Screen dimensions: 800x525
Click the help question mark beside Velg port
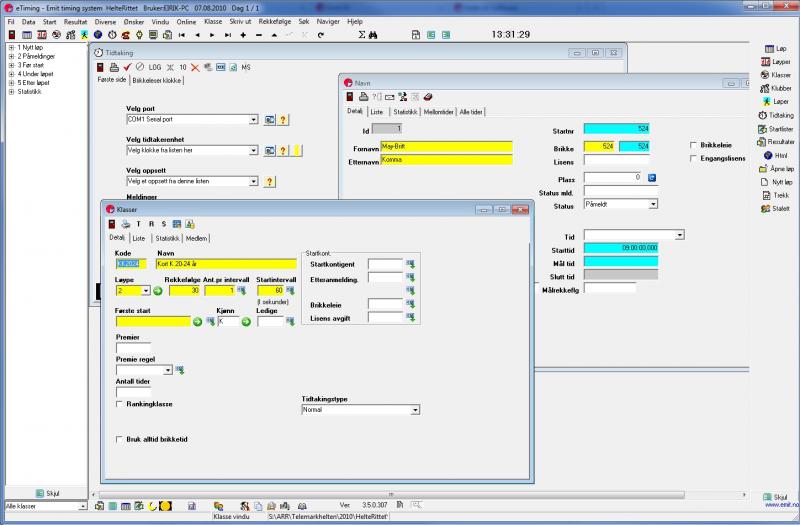click(x=283, y=120)
